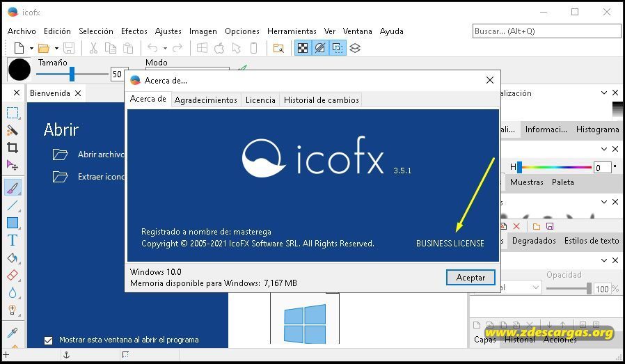This screenshot has width=625, height=364.
Task: Click the Open folder icon
Action: pos(43,48)
